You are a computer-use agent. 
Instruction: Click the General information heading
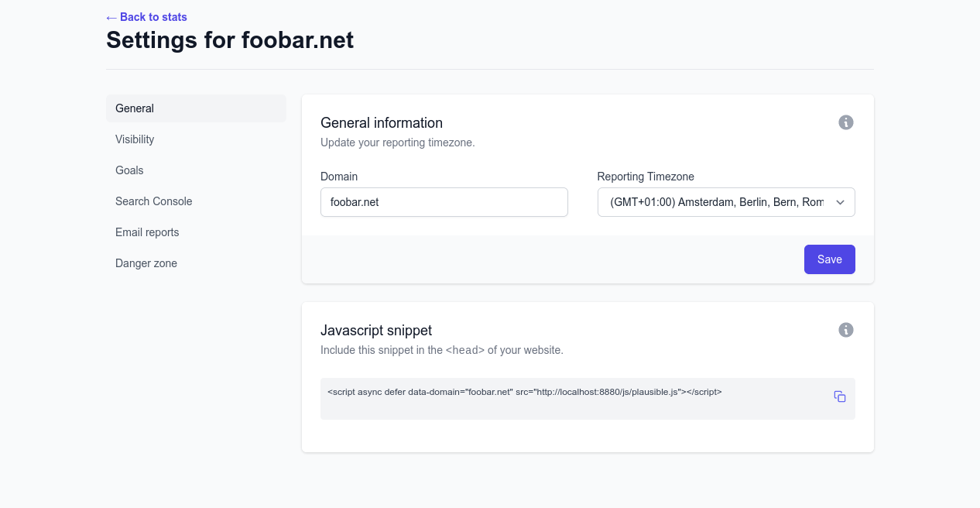coord(382,122)
